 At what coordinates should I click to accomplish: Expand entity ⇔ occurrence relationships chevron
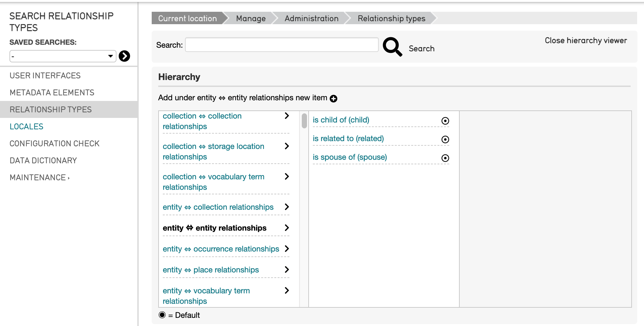tap(287, 249)
